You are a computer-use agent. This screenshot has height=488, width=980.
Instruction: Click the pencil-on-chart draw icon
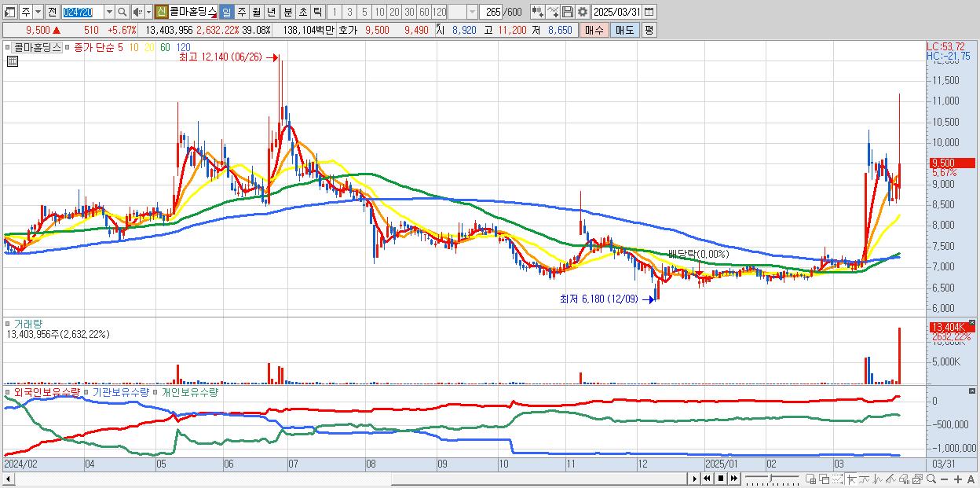click(890, 479)
